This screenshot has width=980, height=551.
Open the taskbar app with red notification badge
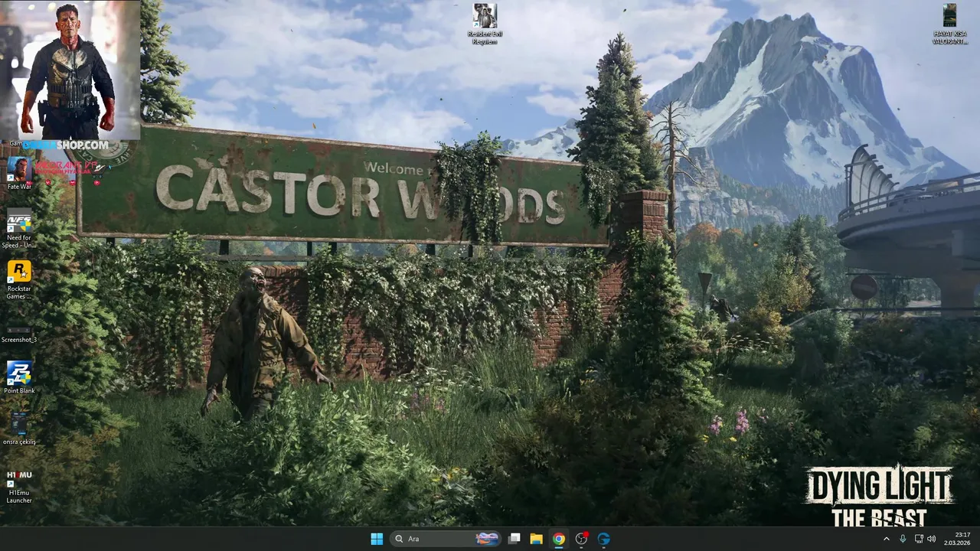point(581,539)
